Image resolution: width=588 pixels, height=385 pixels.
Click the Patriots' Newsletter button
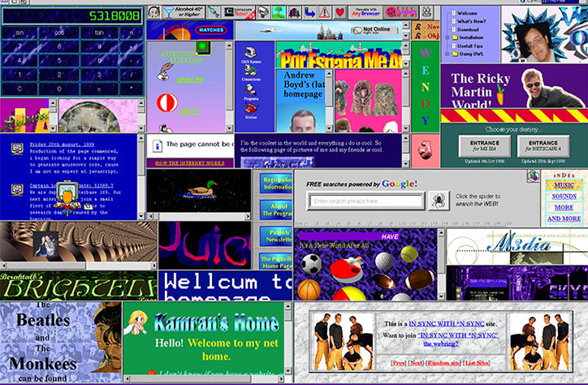click(x=276, y=236)
